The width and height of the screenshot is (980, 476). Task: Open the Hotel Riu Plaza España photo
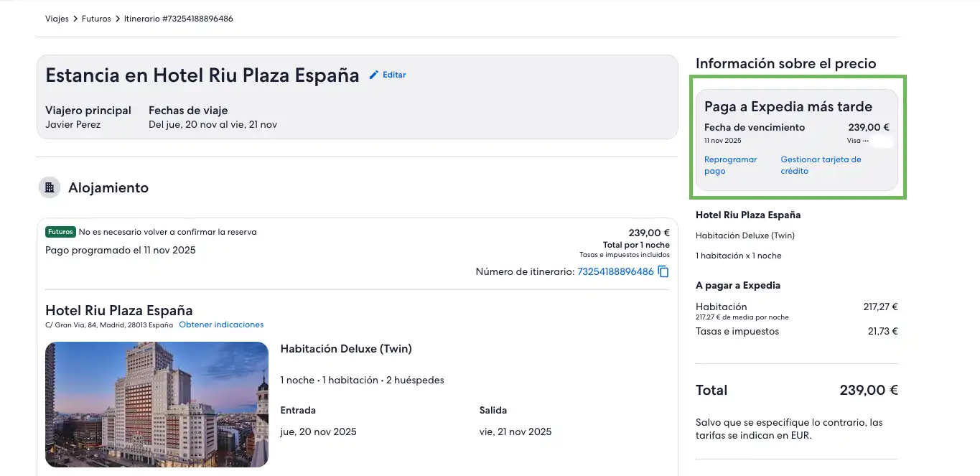coord(157,404)
